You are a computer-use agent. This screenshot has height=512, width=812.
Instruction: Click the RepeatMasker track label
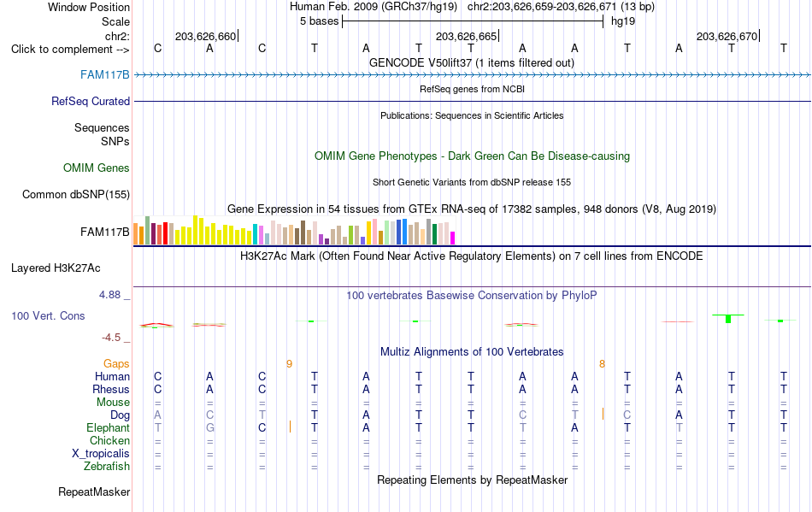(94, 491)
